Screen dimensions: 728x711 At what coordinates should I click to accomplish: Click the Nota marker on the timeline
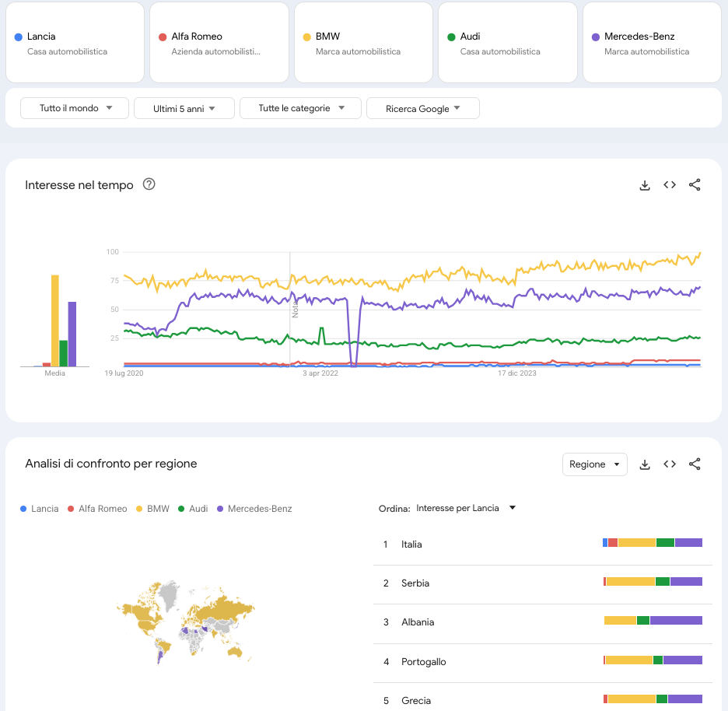pyautogui.click(x=295, y=310)
